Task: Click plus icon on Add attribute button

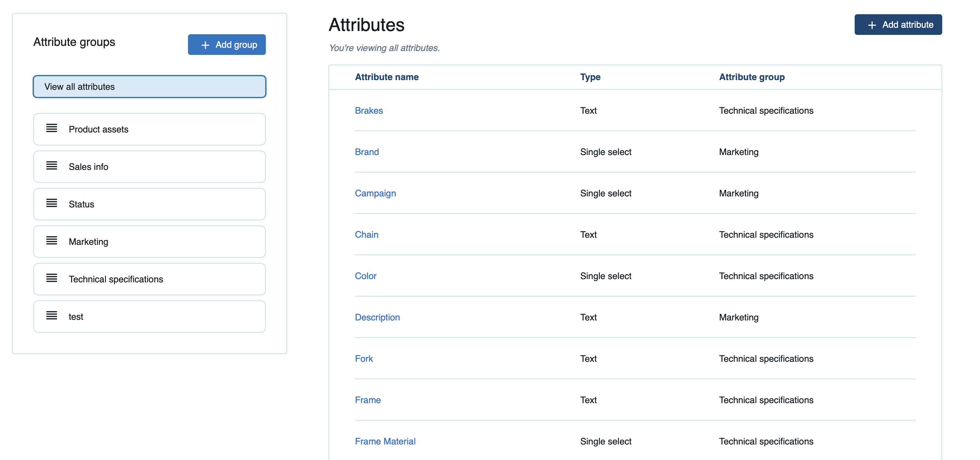Action: coord(872,25)
